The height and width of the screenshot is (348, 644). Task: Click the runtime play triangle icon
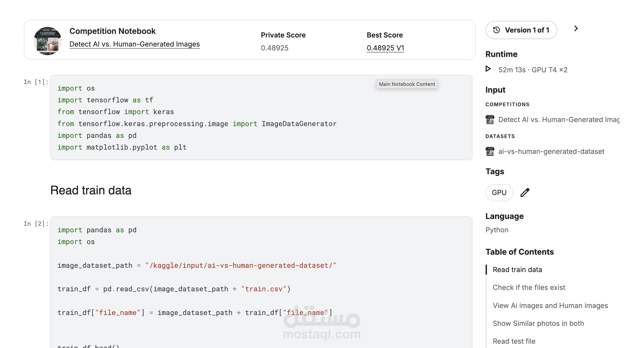tap(488, 69)
